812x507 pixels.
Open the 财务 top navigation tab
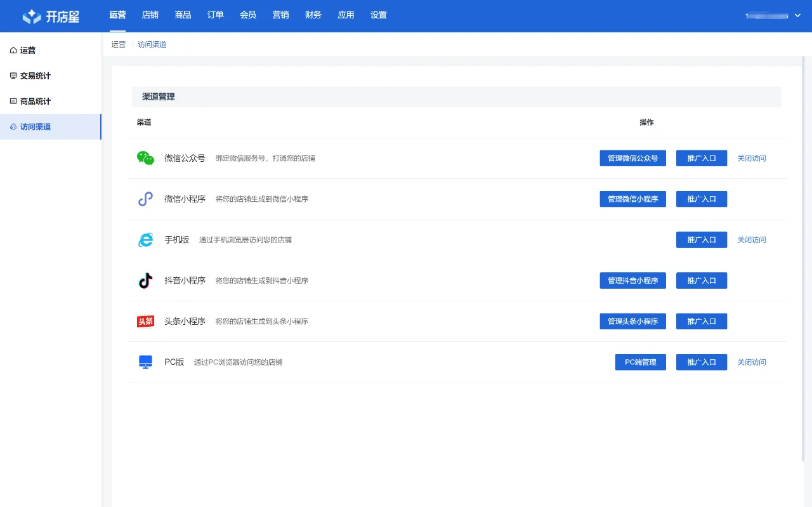tap(313, 15)
